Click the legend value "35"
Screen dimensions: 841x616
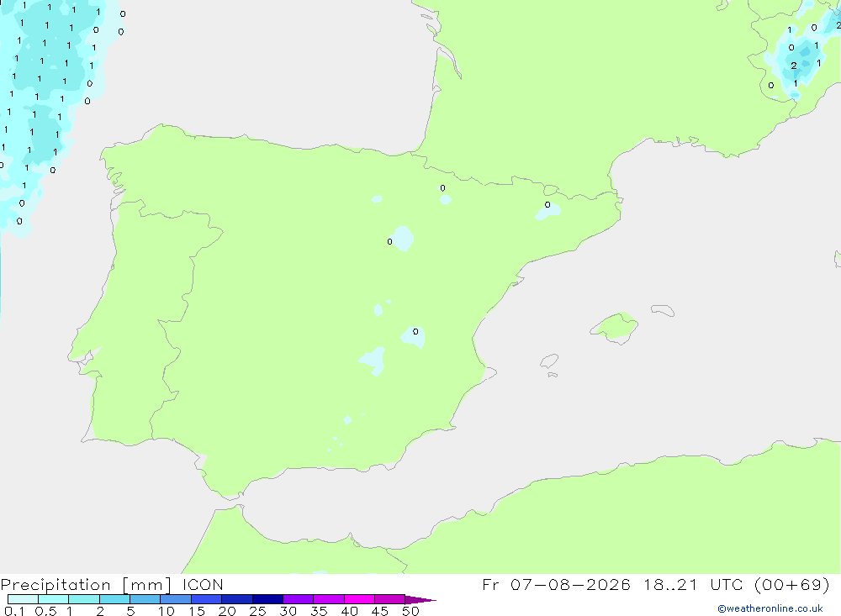click(x=319, y=611)
